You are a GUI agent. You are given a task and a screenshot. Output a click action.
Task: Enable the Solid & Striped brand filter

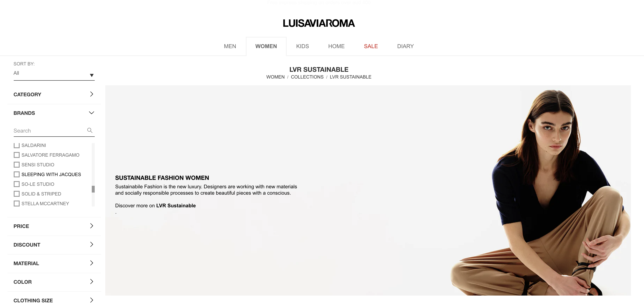(x=17, y=194)
